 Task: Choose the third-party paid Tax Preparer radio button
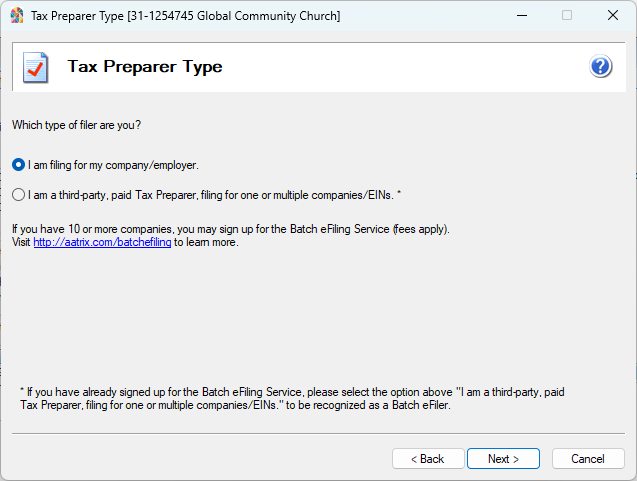(18, 194)
